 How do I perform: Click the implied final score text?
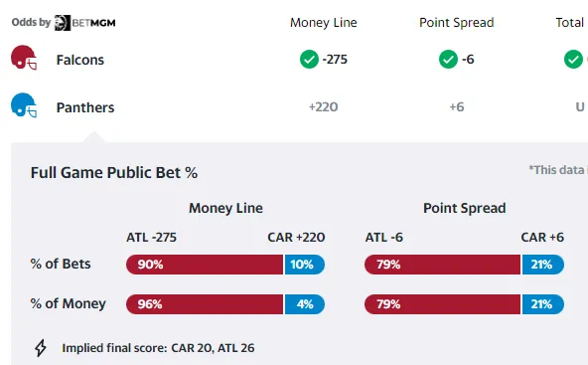click(x=158, y=348)
